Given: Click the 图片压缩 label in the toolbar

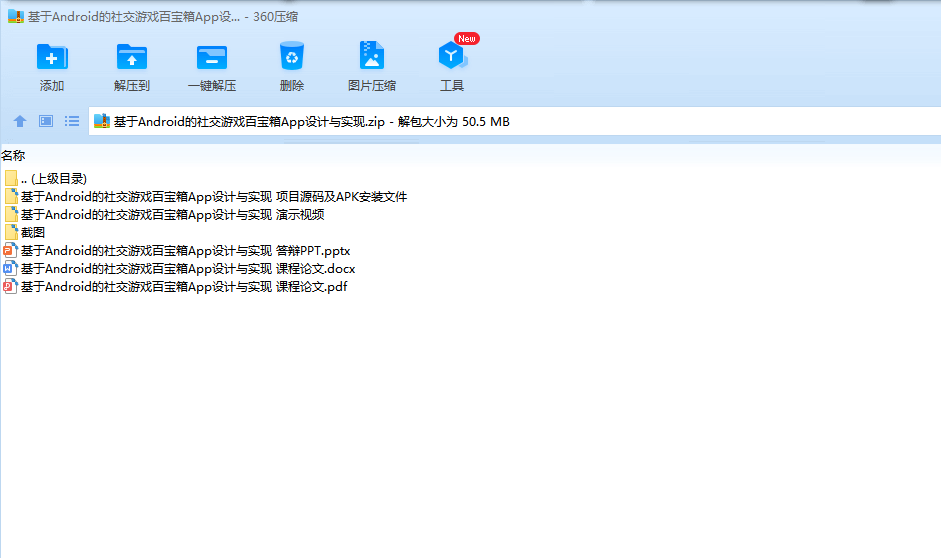Looking at the screenshot, I should 372,86.
